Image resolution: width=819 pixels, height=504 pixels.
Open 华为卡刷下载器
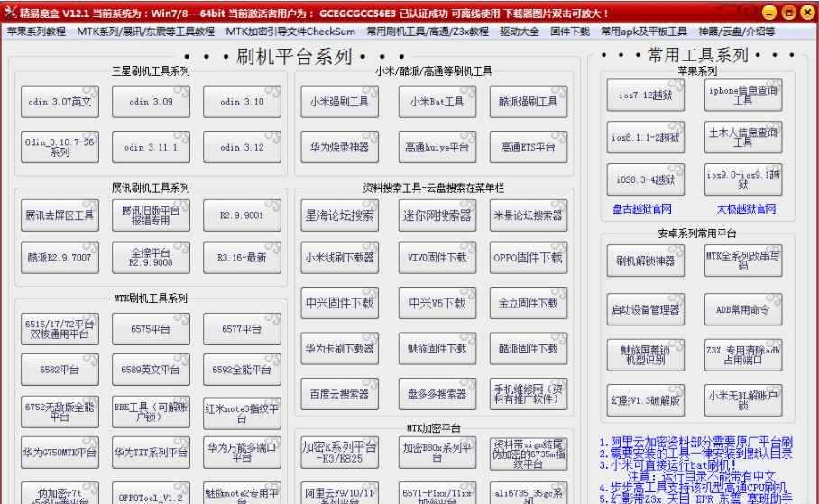339,348
